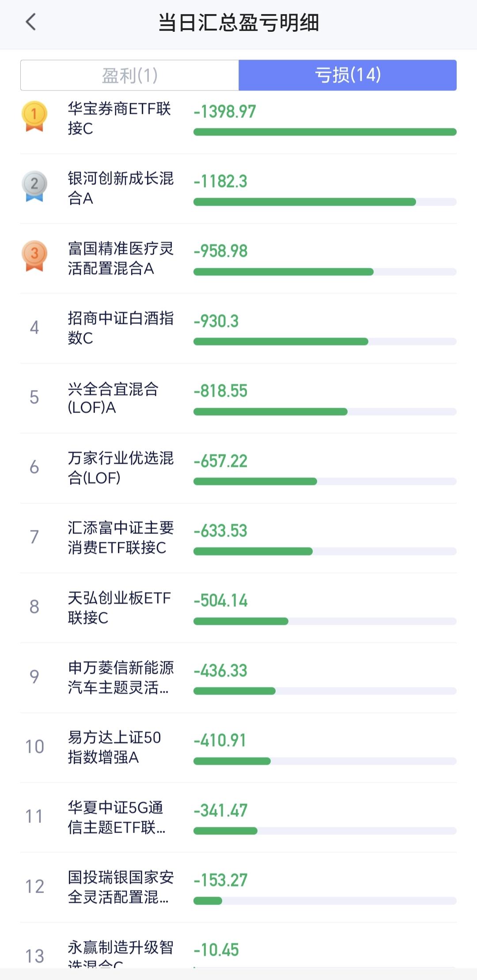Tap the 当日汇总盈亏明细 page title

coord(238,23)
